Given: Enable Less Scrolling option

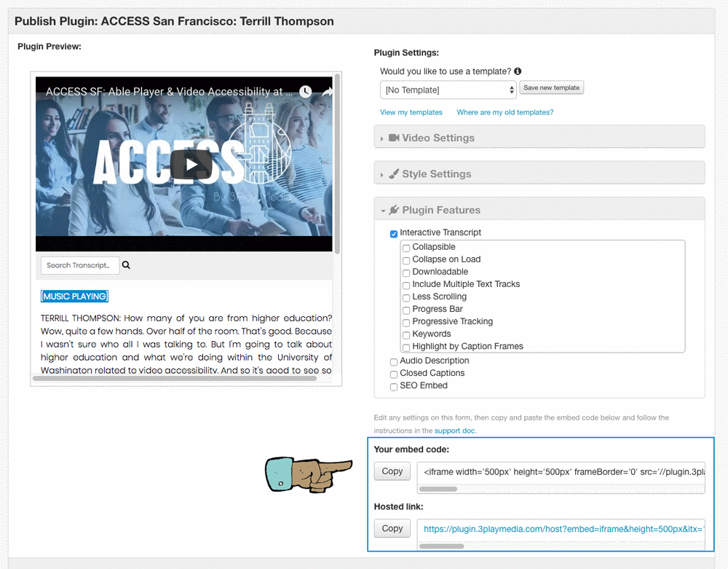Looking at the screenshot, I should pos(406,298).
